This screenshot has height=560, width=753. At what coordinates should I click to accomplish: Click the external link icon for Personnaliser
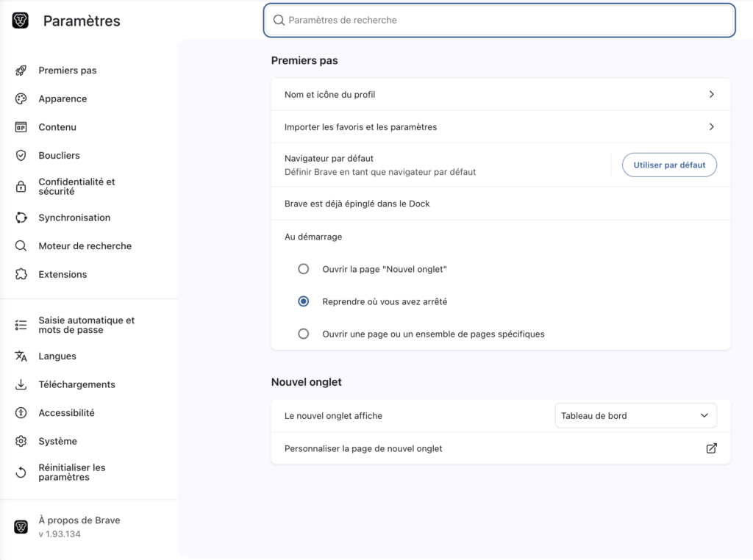(x=711, y=448)
